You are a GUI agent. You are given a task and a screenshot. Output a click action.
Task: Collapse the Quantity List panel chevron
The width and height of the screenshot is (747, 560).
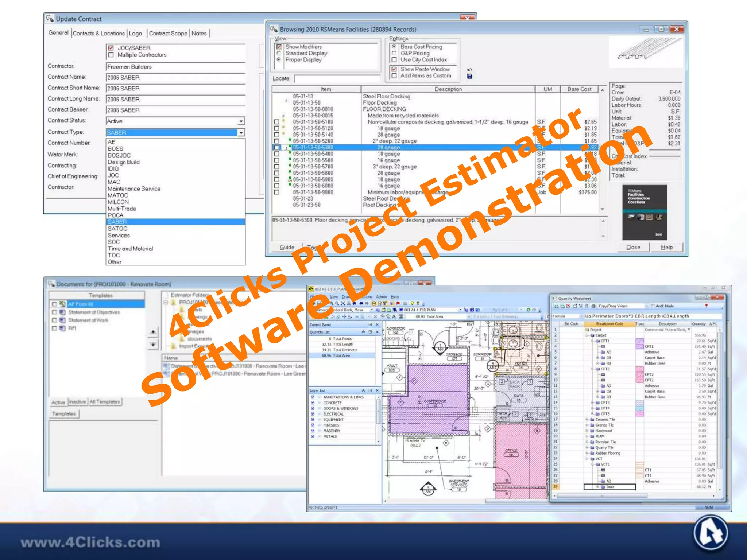click(x=363, y=332)
